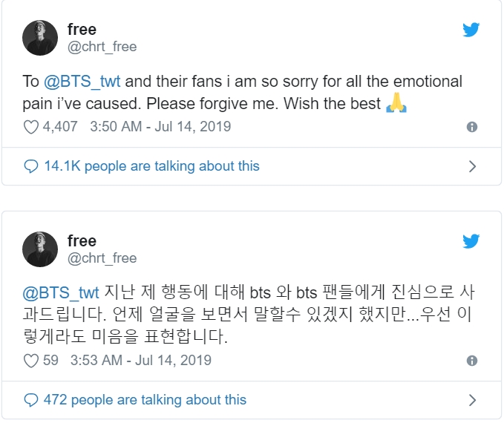This screenshot has width=504, height=423.
Task: Like the English apology tweet with heart icon
Action: tap(31, 127)
